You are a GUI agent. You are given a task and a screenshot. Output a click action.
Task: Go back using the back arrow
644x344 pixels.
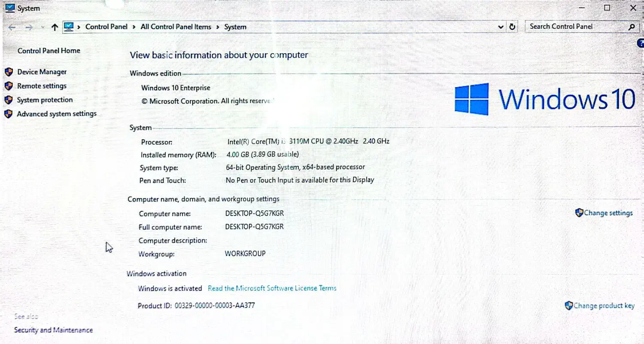(x=12, y=27)
